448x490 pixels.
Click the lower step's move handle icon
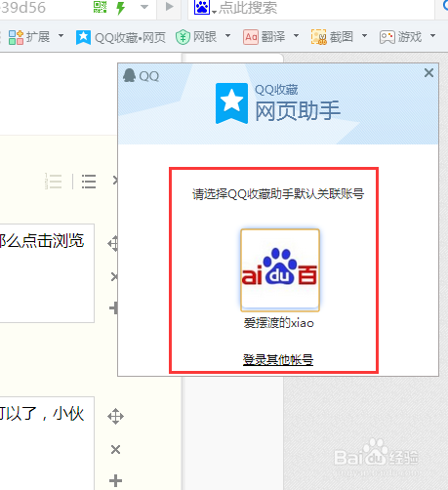[x=115, y=416]
